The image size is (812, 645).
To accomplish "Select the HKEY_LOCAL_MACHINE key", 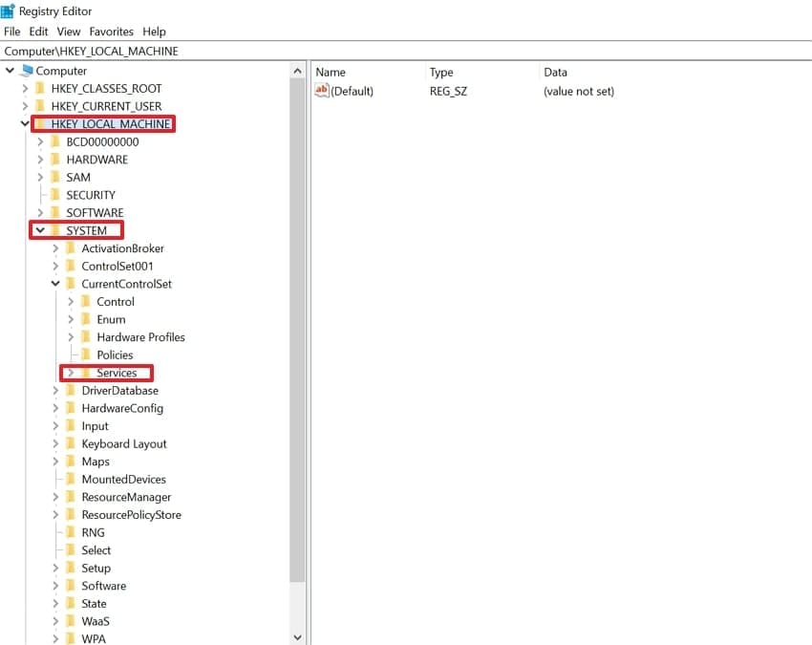I will tap(111, 124).
